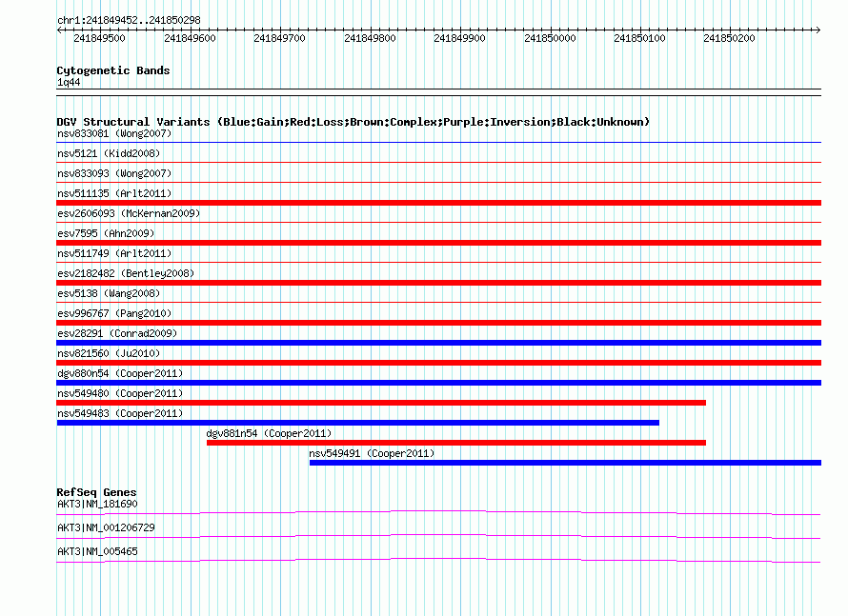
Task: Open variant nsv5121 (Kidd2008)
Action: [x=109, y=153]
